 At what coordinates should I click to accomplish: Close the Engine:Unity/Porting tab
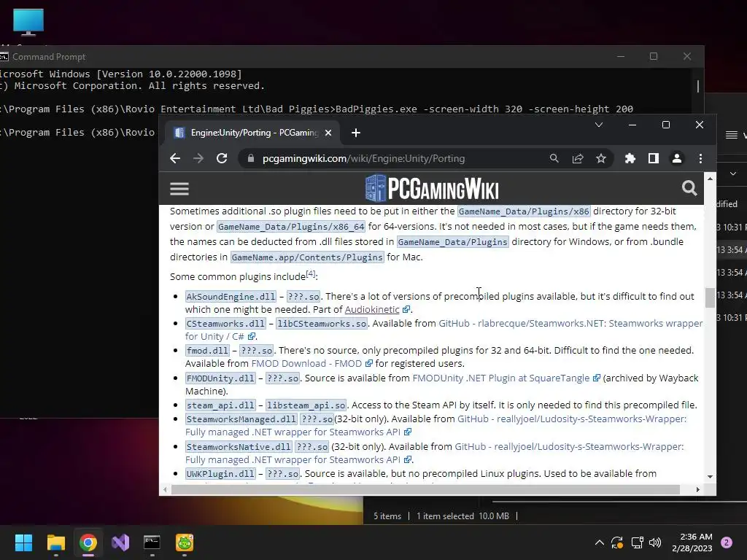[328, 133]
